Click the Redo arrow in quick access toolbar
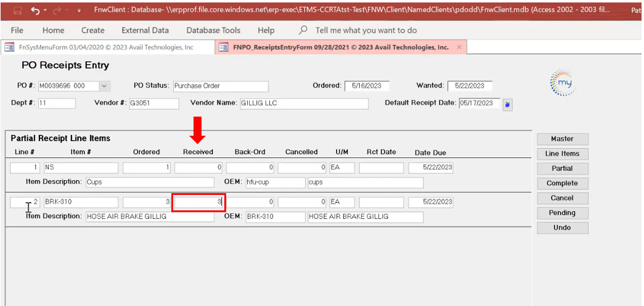Viewport: 644px width, 306px height. pos(57,10)
